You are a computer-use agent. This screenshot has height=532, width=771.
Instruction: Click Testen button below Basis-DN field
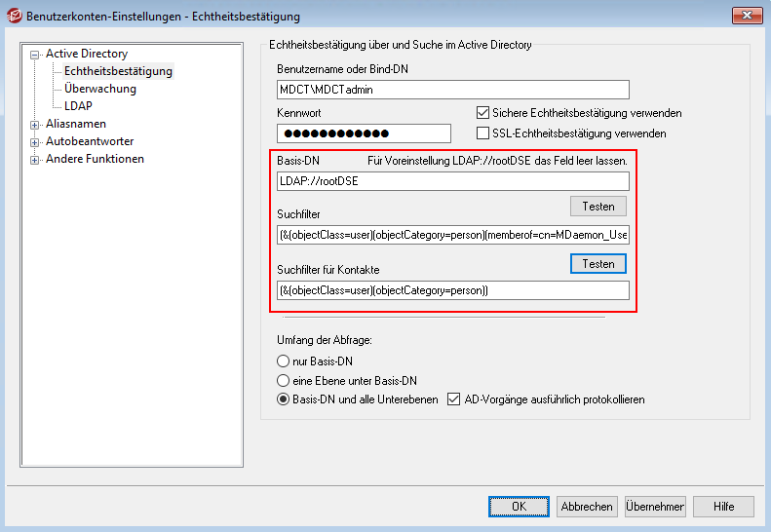click(x=598, y=206)
